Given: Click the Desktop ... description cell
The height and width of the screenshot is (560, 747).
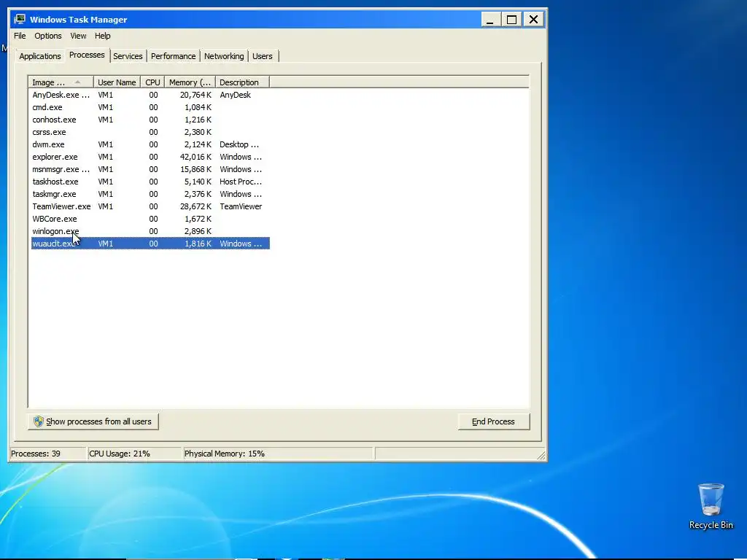Looking at the screenshot, I should 239,144.
